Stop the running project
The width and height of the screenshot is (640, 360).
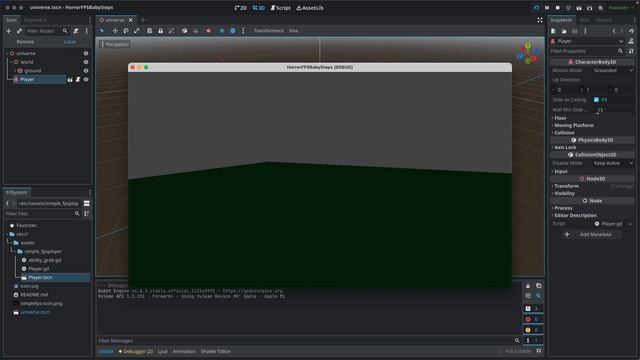pos(558,8)
